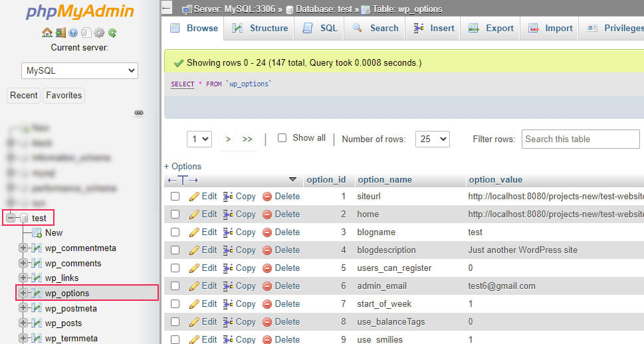Sort by the option_value column header

pos(495,180)
